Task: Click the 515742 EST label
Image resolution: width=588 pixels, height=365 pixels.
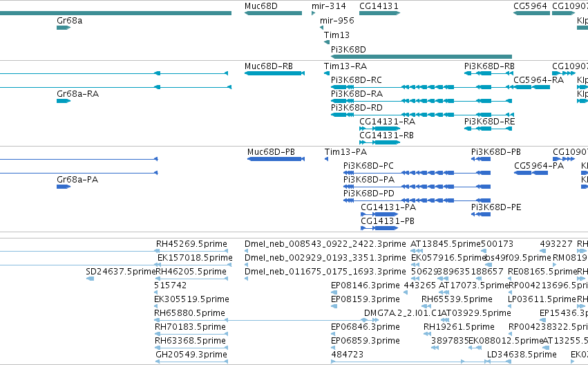Action: 170,286
